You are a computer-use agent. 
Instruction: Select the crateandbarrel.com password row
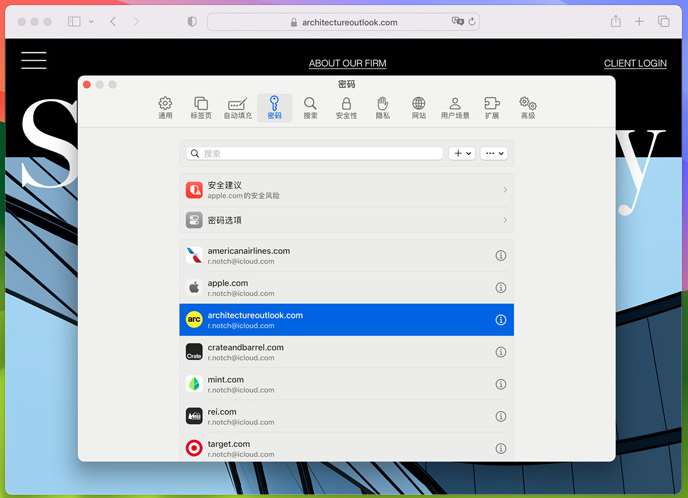pos(346,352)
